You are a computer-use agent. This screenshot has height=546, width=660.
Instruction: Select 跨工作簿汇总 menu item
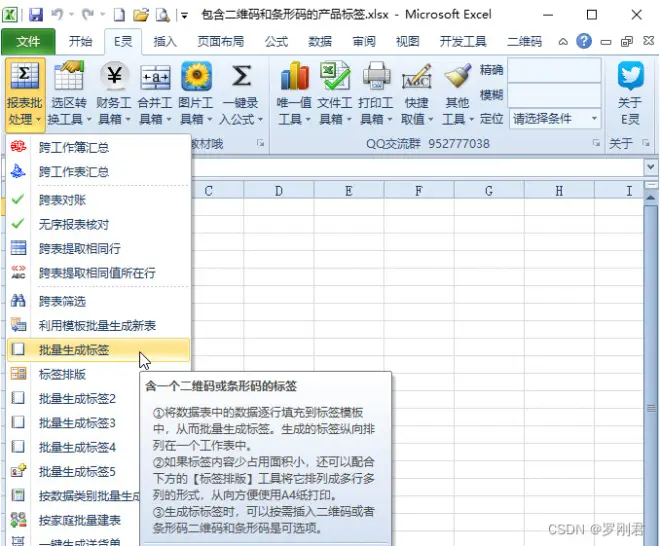pos(98,147)
